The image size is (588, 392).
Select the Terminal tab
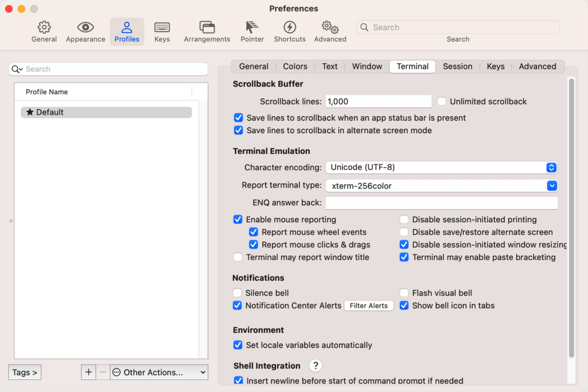[413, 67]
